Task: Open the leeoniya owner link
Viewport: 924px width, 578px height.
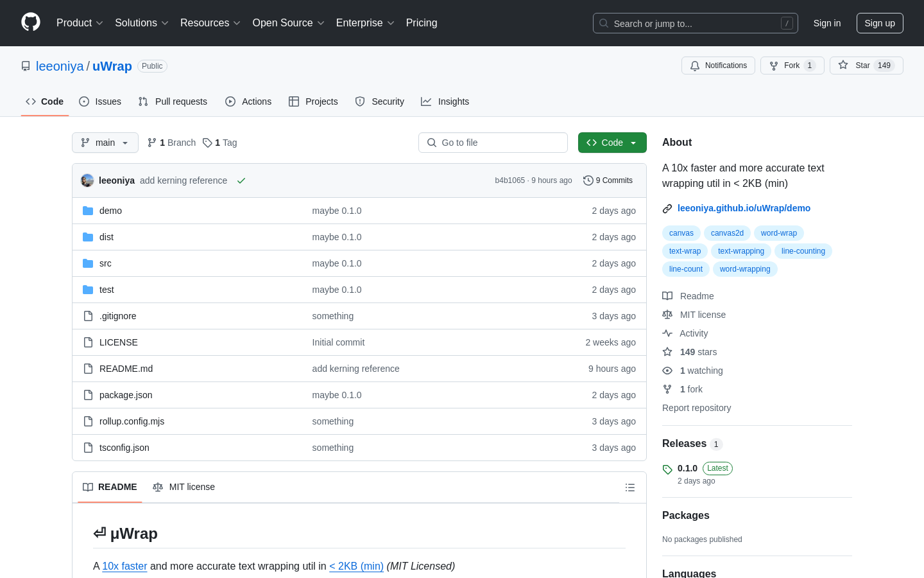Action: 60,66
